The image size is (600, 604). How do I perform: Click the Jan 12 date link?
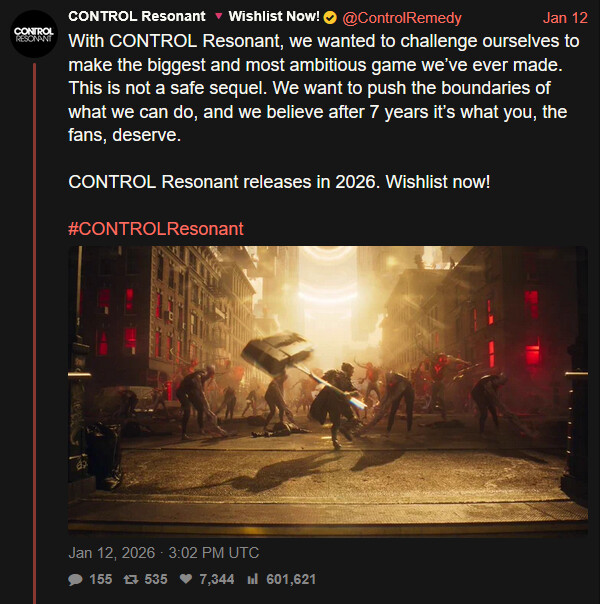tap(565, 18)
